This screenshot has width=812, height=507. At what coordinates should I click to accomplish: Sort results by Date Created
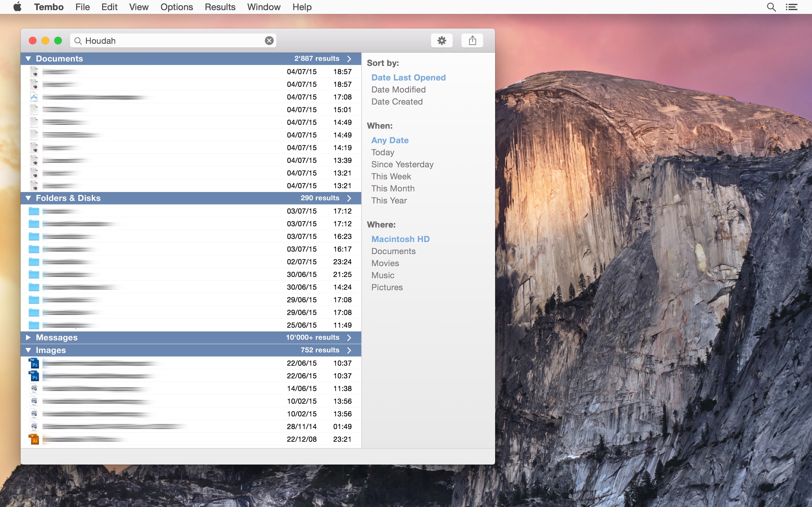tap(397, 102)
